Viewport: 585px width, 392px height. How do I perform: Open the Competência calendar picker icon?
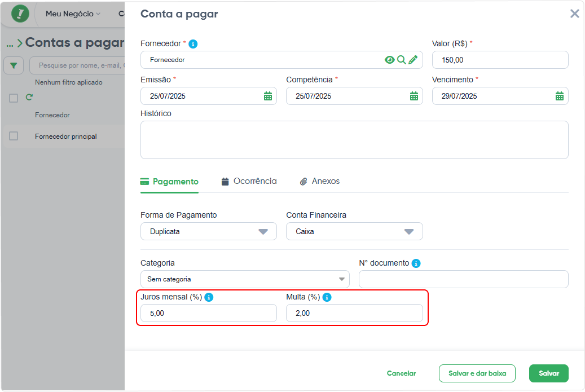pyautogui.click(x=414, y=96)
